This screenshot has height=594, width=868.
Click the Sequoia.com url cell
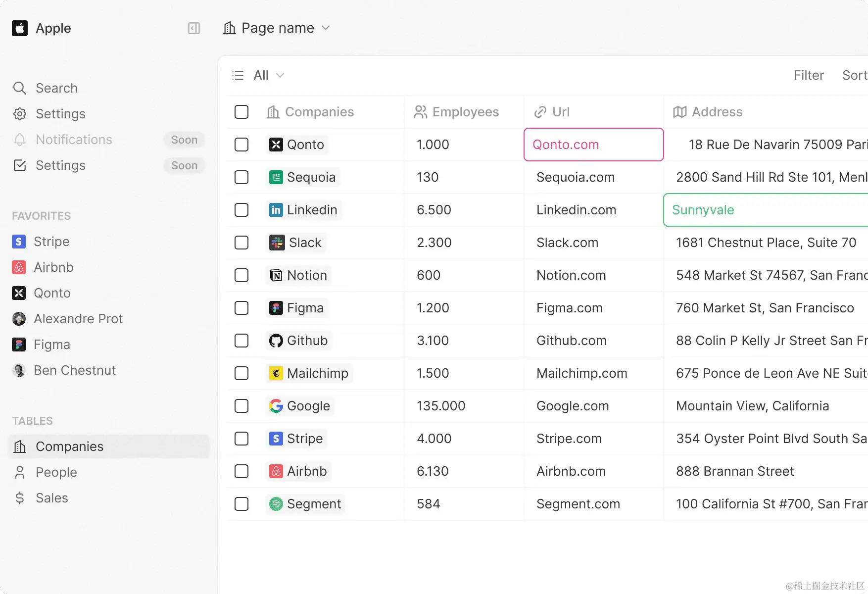pos(594,177)
